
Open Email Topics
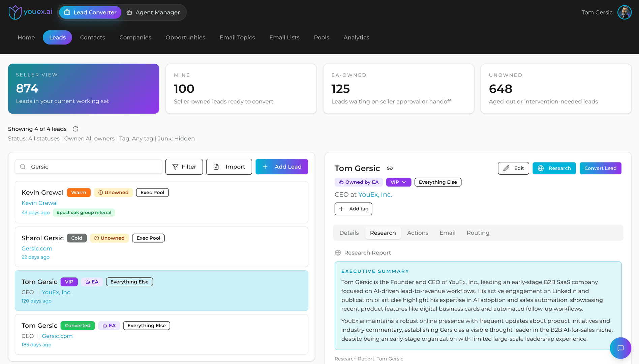[x=237, y=37]
